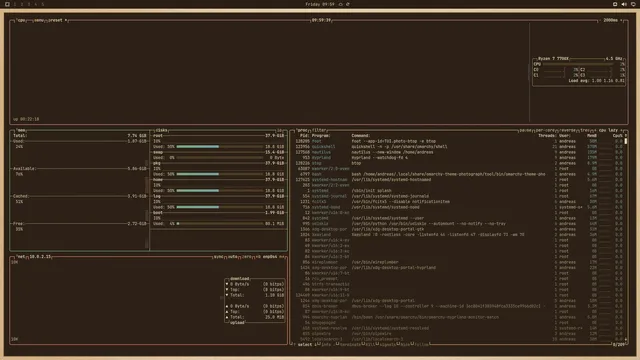640x360 pixels.
Task: Click the select option in process footer
Action: click(304, 344)
